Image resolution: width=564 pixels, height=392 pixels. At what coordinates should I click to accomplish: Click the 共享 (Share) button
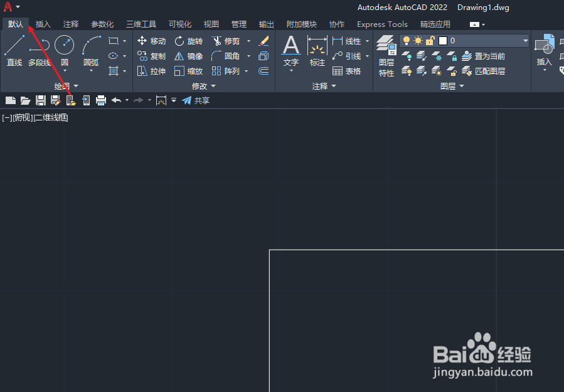(x=196, y=100)
